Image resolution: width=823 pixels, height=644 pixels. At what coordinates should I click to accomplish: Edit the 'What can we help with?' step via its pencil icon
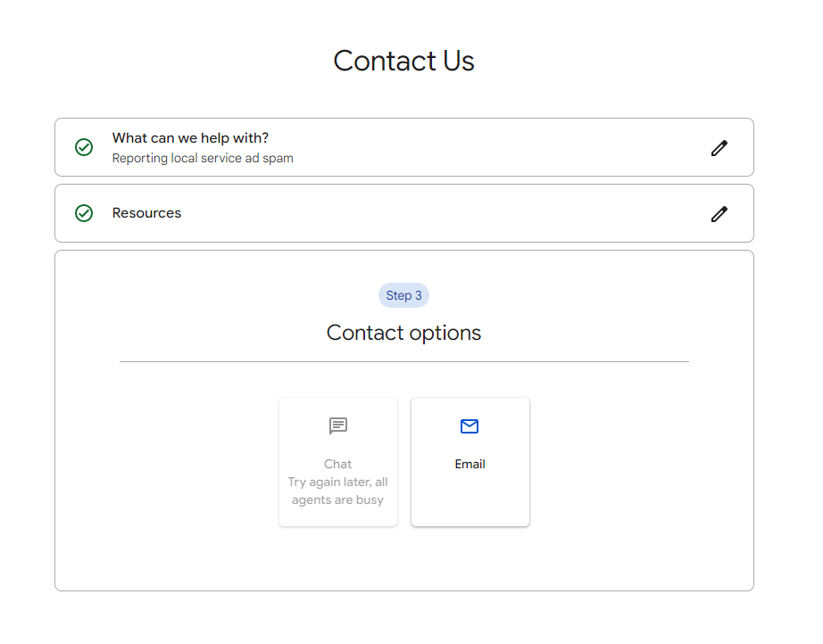point(719,148)
